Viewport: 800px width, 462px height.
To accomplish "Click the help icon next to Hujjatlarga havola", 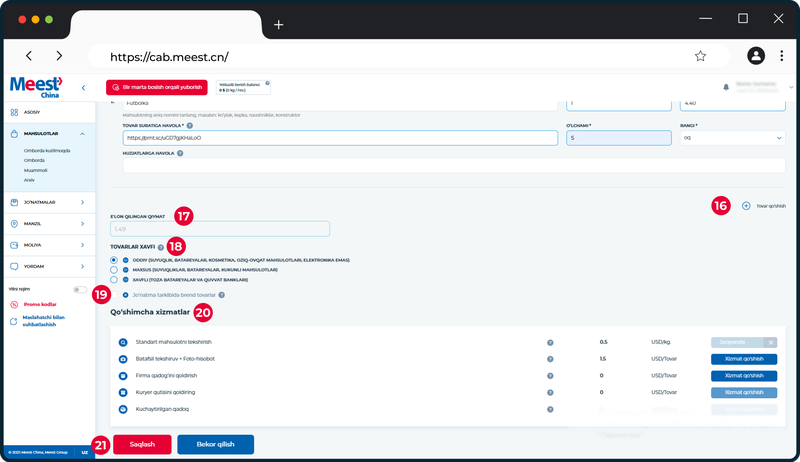I will [180, 153].
